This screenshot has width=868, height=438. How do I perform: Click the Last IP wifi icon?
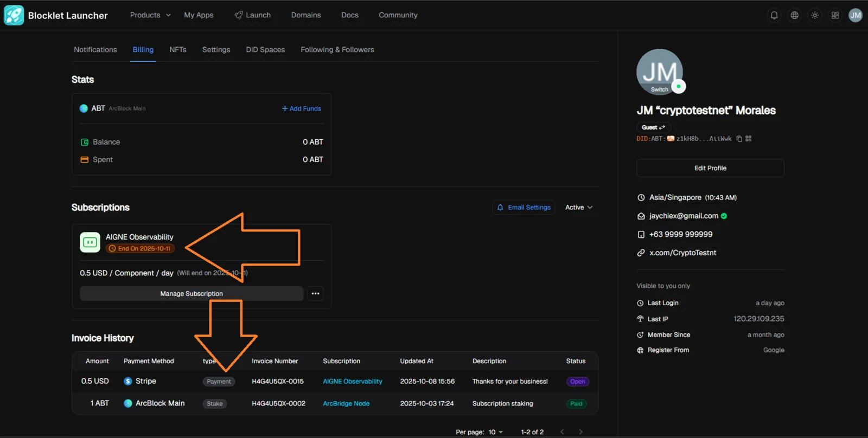[640, 319]
